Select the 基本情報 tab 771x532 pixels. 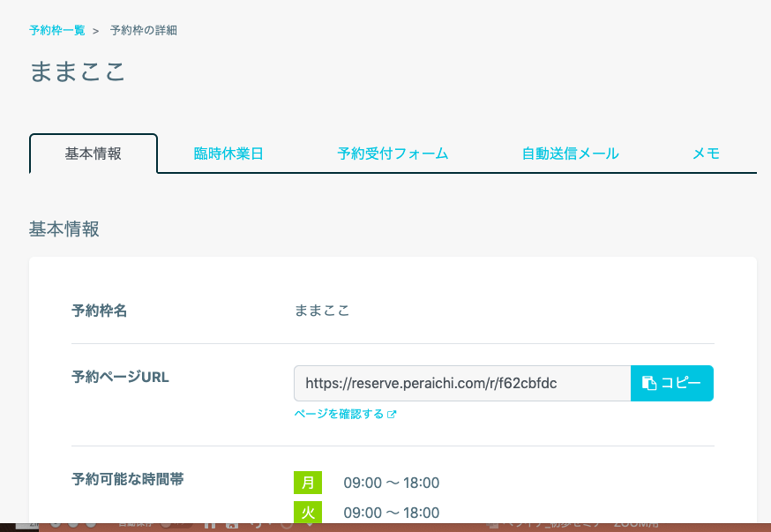[94, 154]
